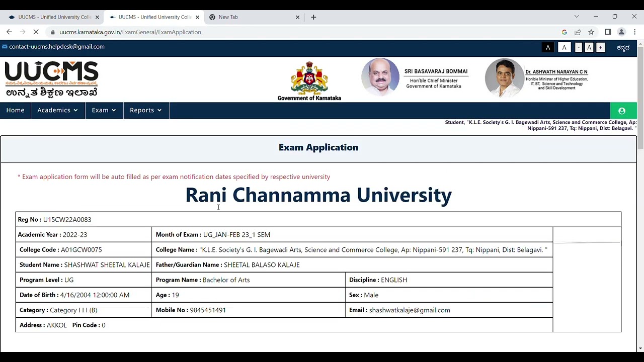Click Student Name SHASHWAT SHEETAL KALAJE
Image resolution: width=644 pixels, height=362 pixels.
point(84,265)
